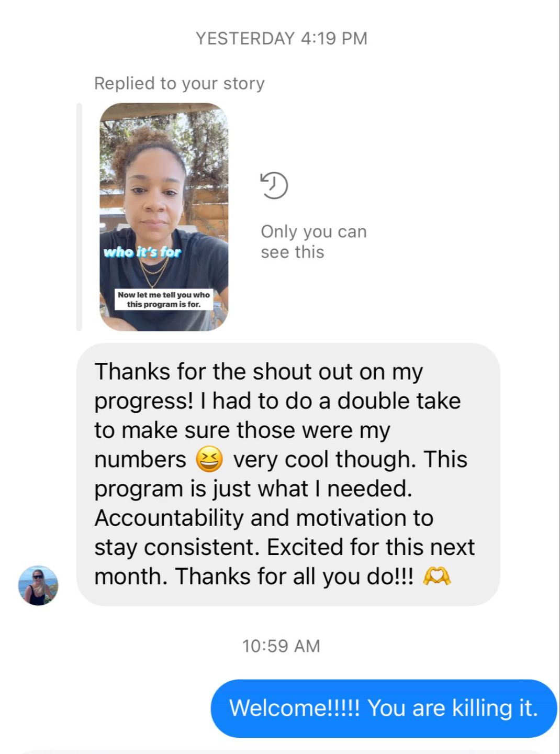Screen dimensions: 560x754
Task: Click 'Thanks for all you do!!!' text
Action: click(x=294, y=576)
